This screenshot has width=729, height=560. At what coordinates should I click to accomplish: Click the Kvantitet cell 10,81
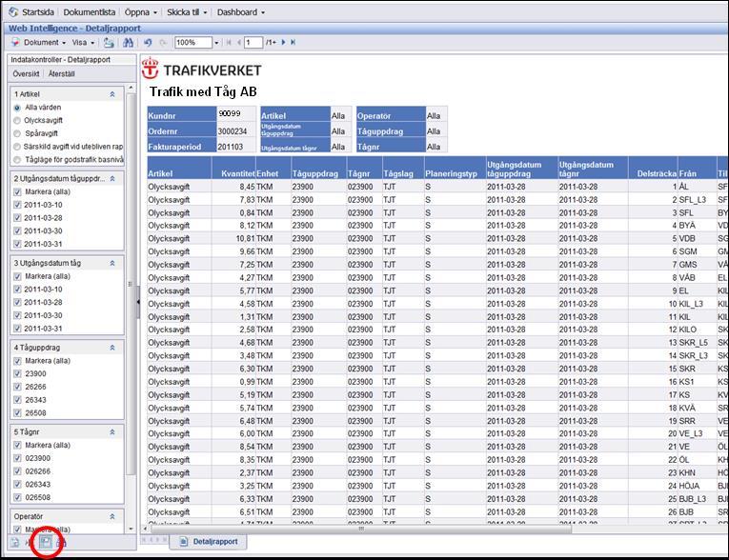click(x=245, y=239)
